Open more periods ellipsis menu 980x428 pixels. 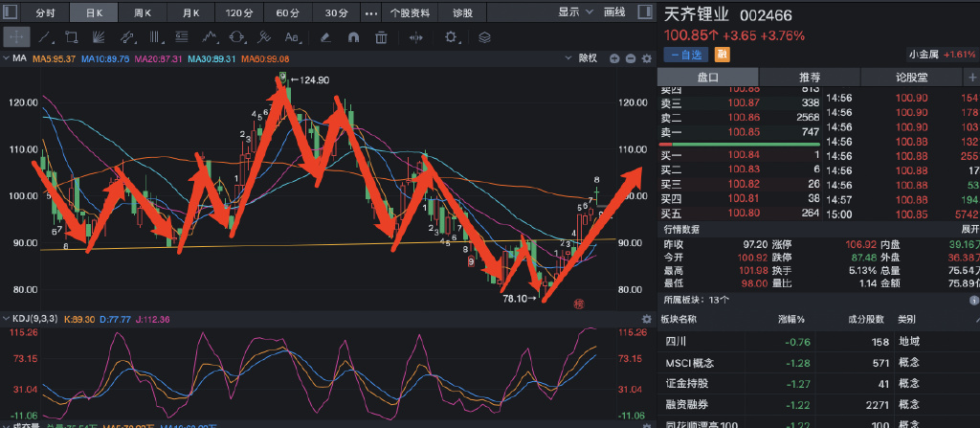(370, 12)
